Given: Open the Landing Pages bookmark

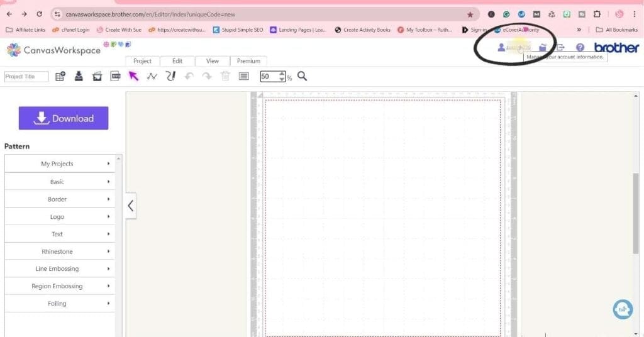Looking at the screenshot, I should (x=297, y=30).
